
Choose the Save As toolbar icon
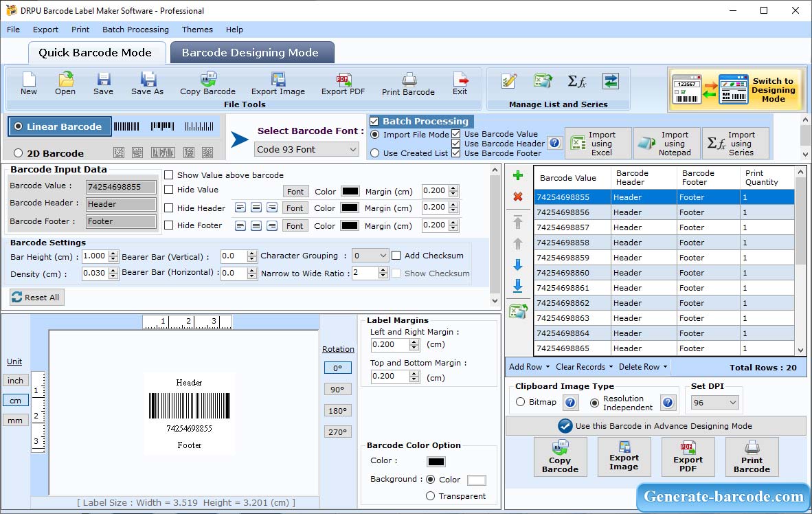coord(147,84)
